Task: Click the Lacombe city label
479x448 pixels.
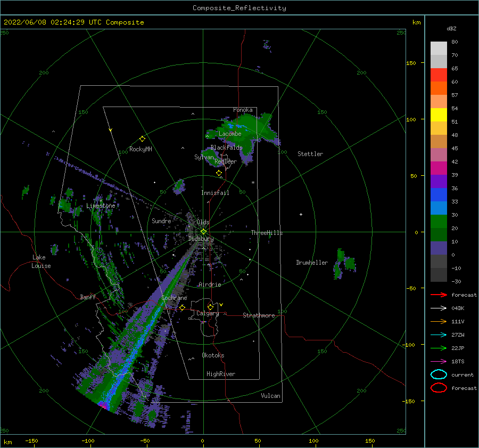Action: [230, 134]
